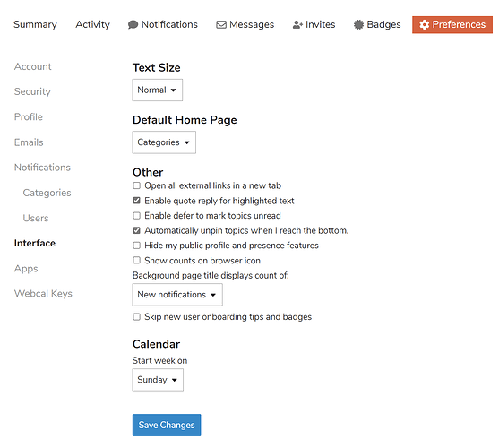Open the Notifications tab in top navigation
The height and width of the screenshot is (448, 499).
pos(163,24)
